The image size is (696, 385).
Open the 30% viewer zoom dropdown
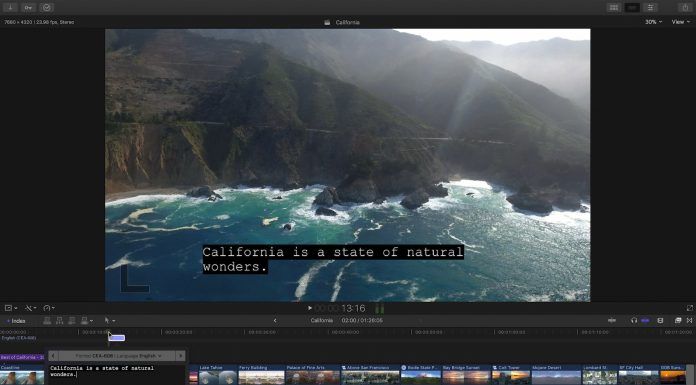click(653, 22)
